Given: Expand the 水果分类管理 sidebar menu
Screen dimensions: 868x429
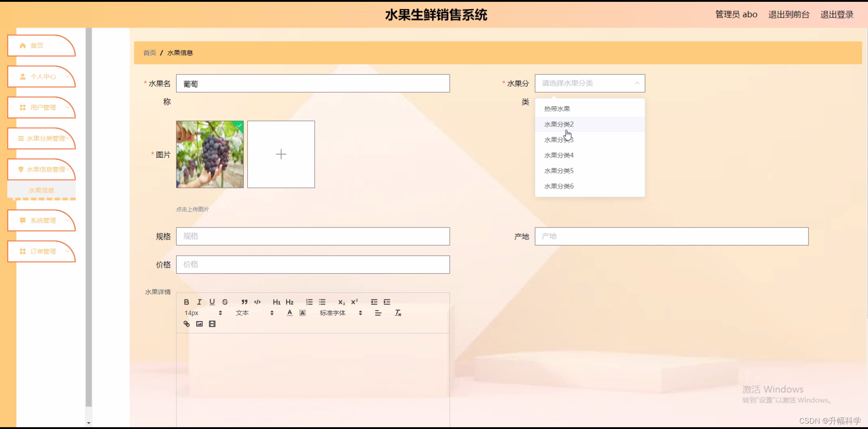Looking at the screenshot, I should click(41, 139).
